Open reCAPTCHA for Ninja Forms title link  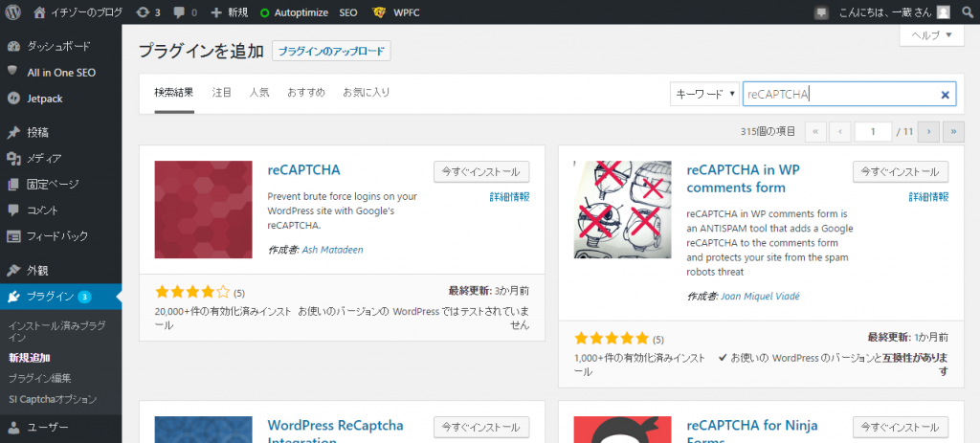752,432
